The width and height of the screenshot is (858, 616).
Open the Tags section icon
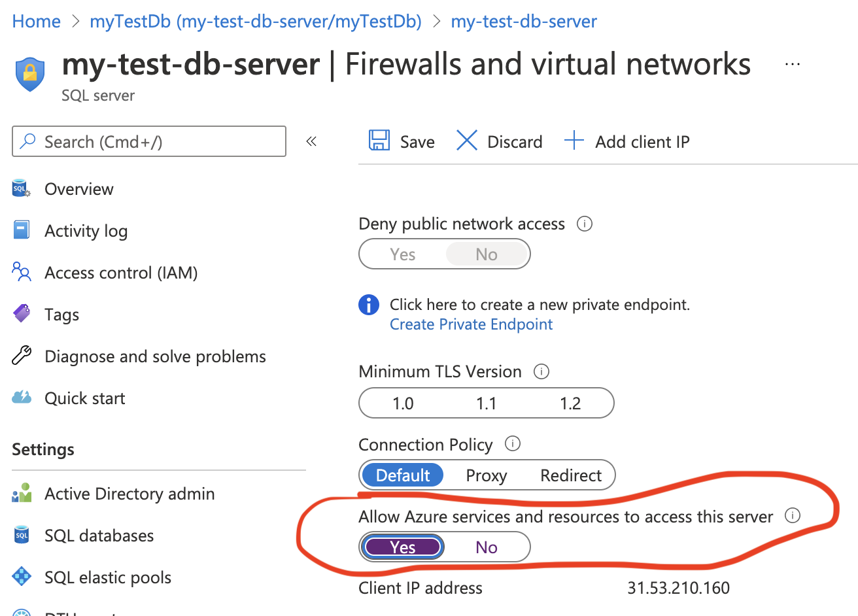click(x=20, y=314)
